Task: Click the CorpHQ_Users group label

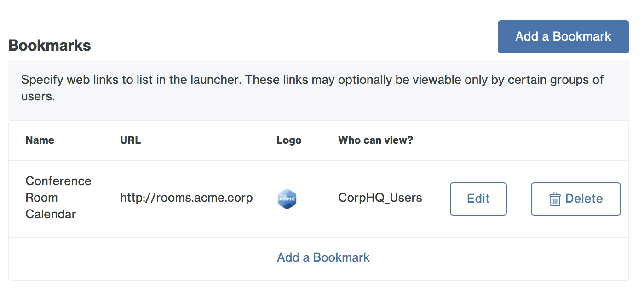Action: click(380, 198)
